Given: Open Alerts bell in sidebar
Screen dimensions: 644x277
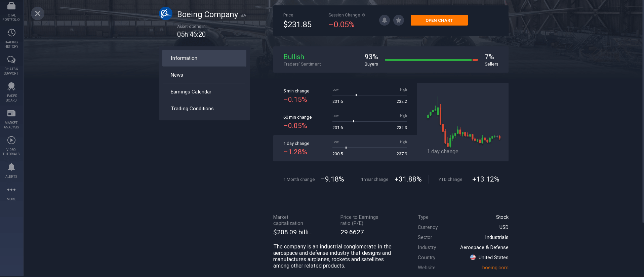Looking at the screenshot, I should click(11, 167).
